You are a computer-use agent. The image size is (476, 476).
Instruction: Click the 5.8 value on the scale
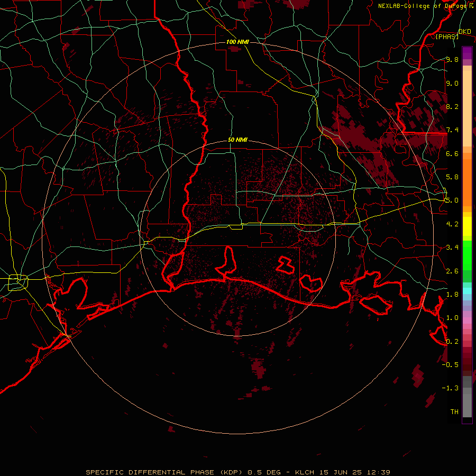452,177
